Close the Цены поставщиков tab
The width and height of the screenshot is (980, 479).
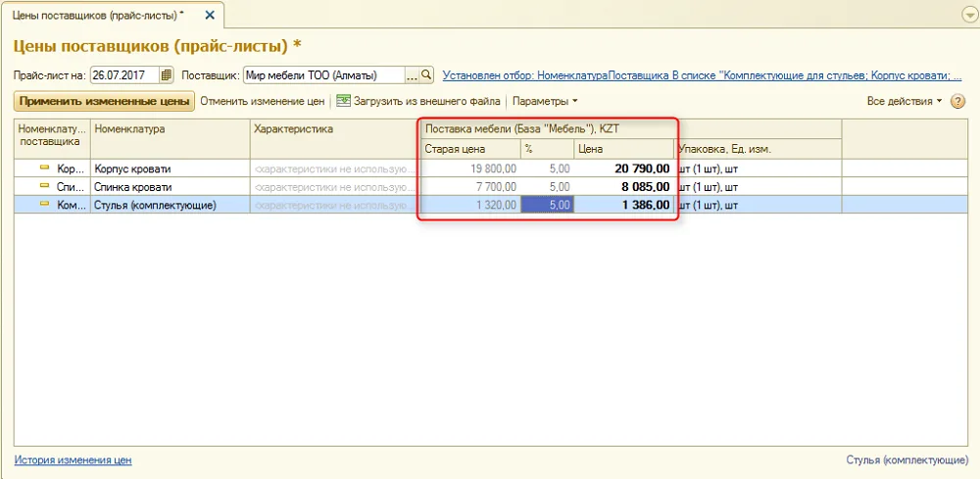click(x=210, y=15)
